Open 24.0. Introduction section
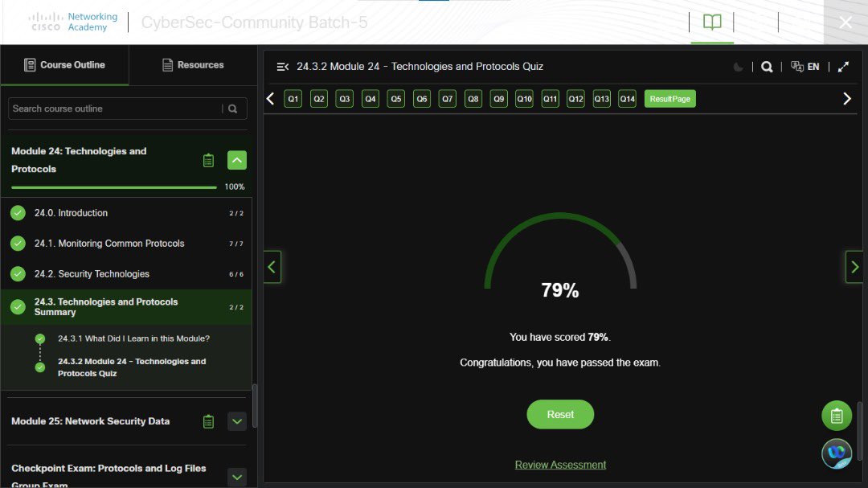This screenshot has height=488, width=868. pos(126,213)
